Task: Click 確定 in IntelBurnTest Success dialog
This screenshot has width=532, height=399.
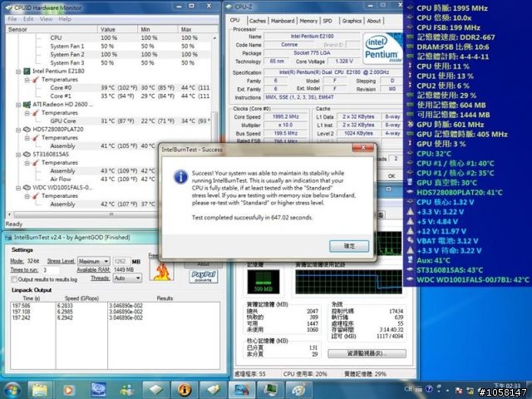Action: (349, 246)
